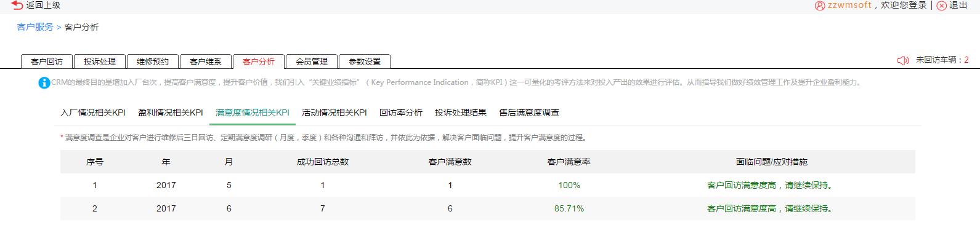Screen dimensions: 980x233
Task: Click month cell 6 in row 2
Action: 229,208
